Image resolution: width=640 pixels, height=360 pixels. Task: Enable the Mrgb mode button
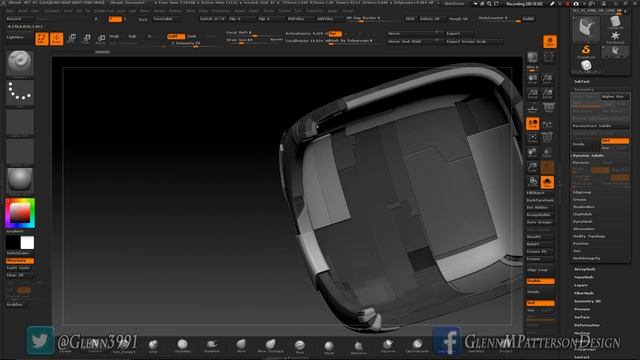click(x=115, y=36)
